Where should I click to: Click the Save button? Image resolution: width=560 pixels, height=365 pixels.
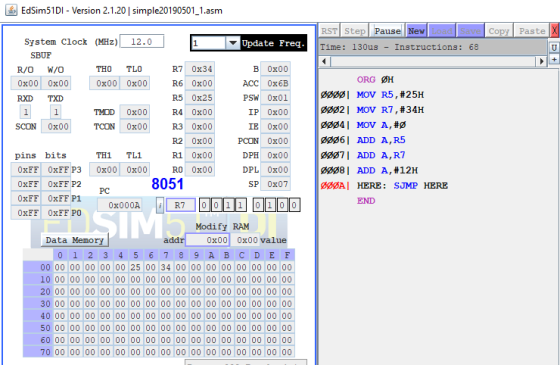click(470, 31)
